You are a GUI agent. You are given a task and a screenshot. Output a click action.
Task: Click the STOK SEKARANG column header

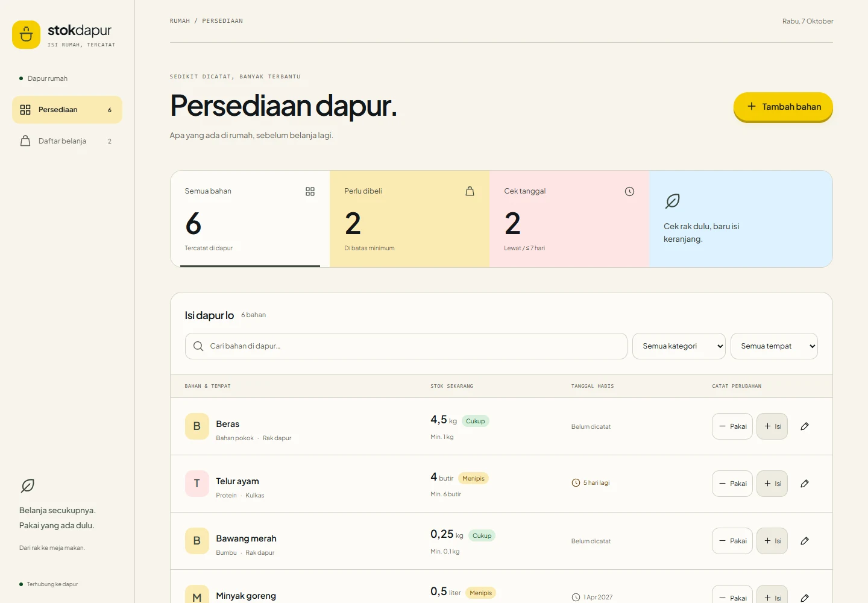(451, 386)
